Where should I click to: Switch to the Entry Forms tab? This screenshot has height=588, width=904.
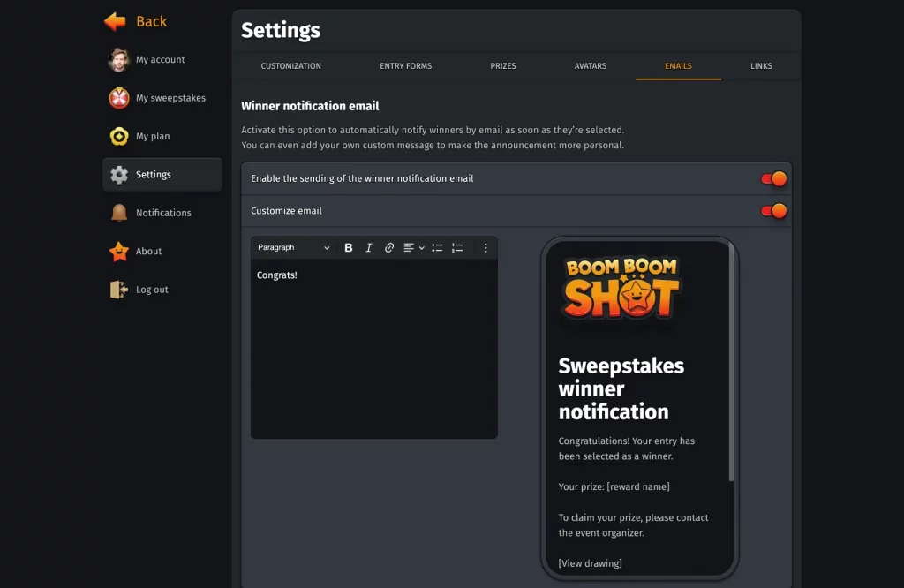405,66
